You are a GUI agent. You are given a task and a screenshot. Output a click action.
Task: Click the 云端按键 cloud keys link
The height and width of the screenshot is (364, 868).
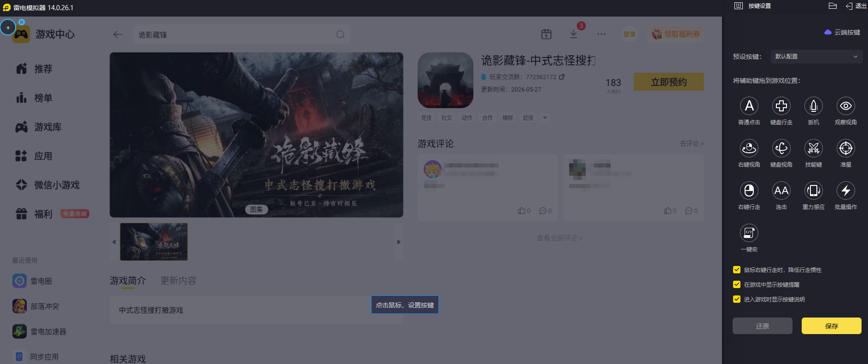[842, 32]
